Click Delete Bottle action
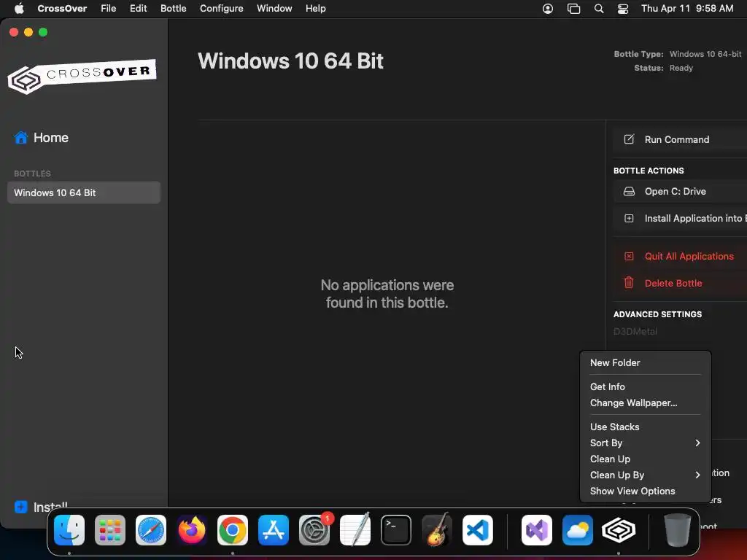747x560 pixels. (x=680, y=283)
